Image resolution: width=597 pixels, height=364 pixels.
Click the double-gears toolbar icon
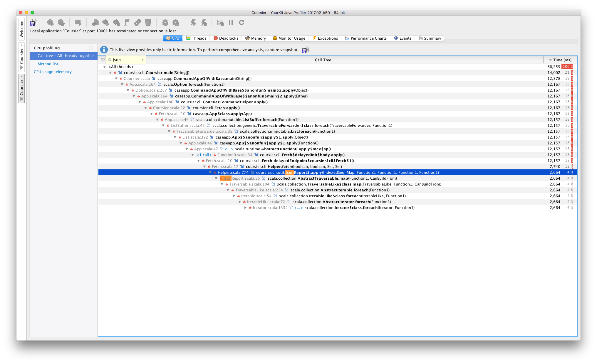[137, 23]
